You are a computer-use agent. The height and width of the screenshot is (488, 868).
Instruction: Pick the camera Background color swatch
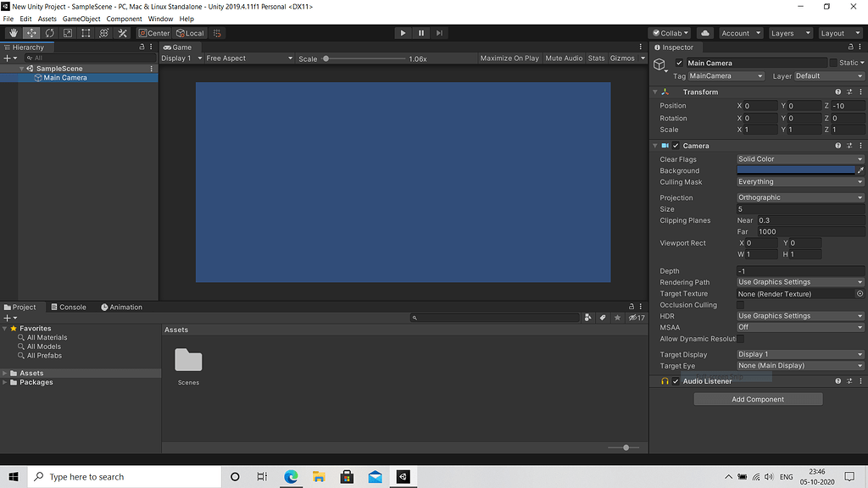tap(797, 170)
